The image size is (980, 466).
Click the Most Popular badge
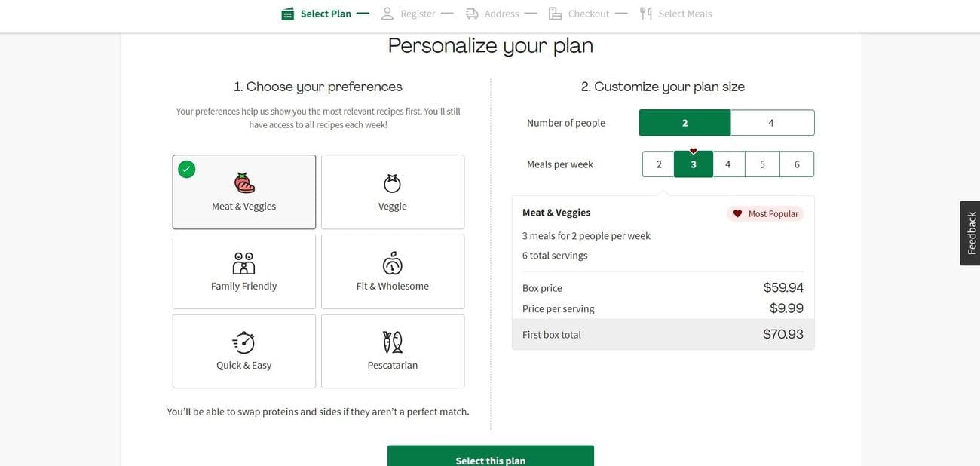point(765,214)
